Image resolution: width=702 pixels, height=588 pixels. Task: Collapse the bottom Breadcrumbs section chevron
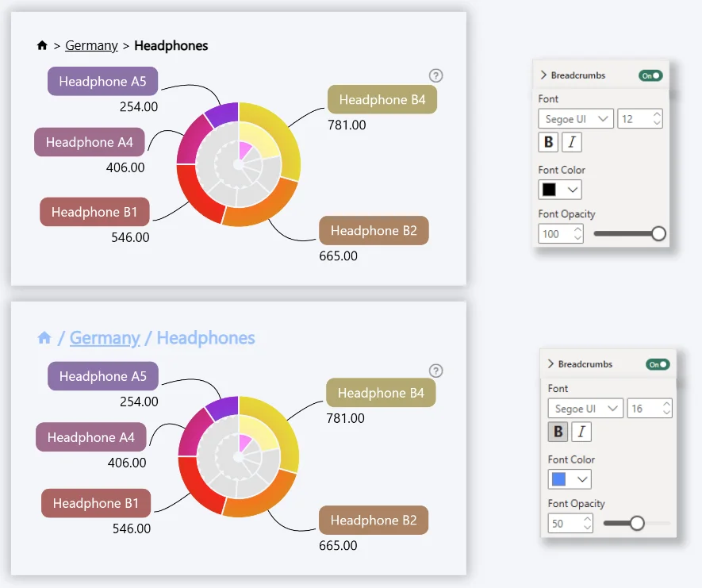[x=551, y=364]
